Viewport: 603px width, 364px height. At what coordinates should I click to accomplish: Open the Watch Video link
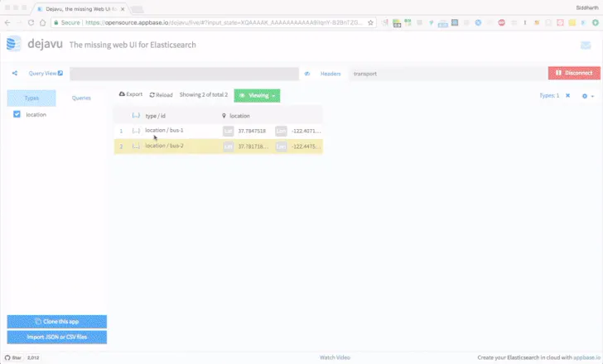pyautogui.click(x=335, y=357)
